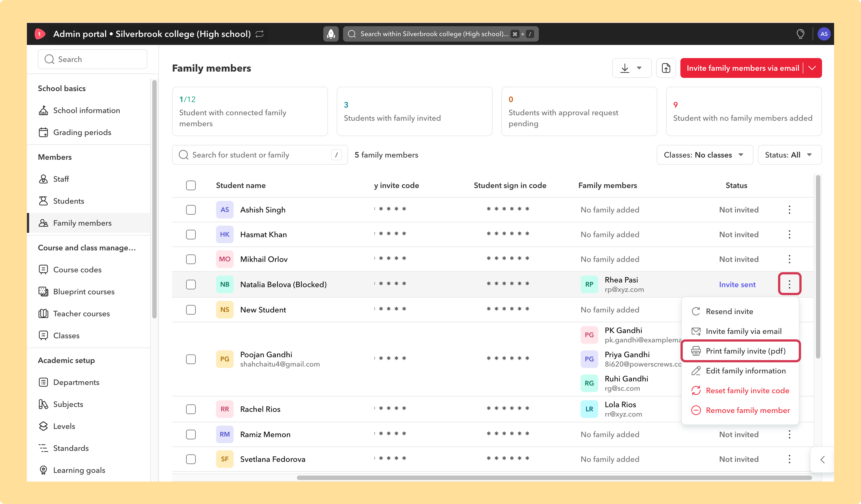
Task: Click the Students with approval request pending card
Action: [579, 111]
